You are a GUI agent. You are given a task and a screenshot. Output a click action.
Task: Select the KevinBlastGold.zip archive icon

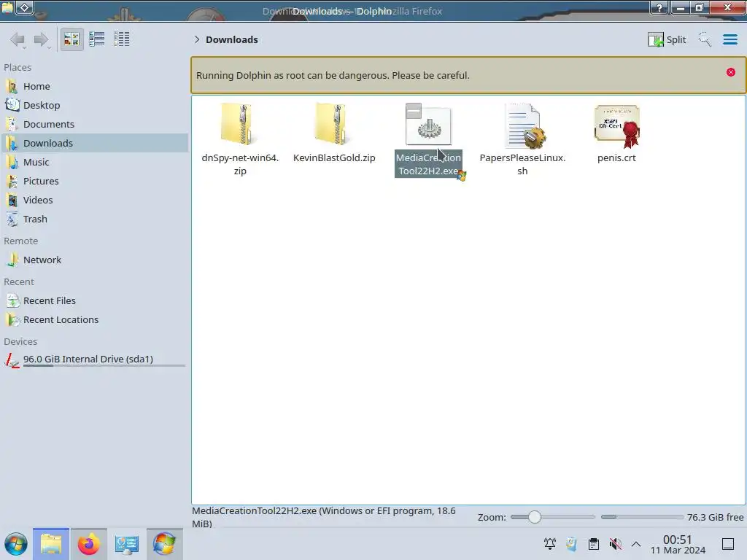point(334,125)
